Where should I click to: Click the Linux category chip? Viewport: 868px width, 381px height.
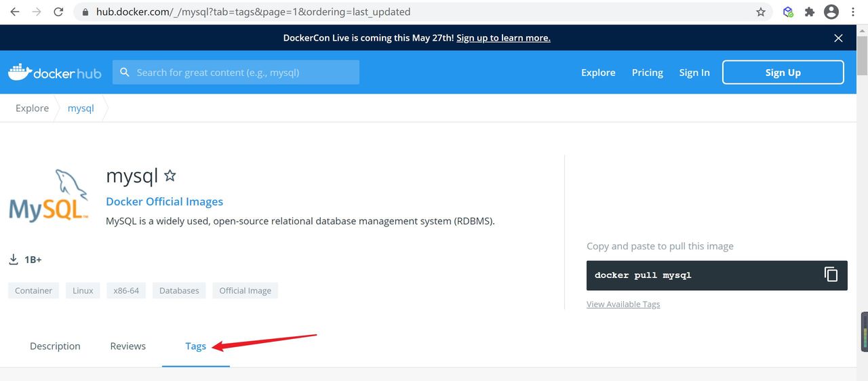[83, 291]
